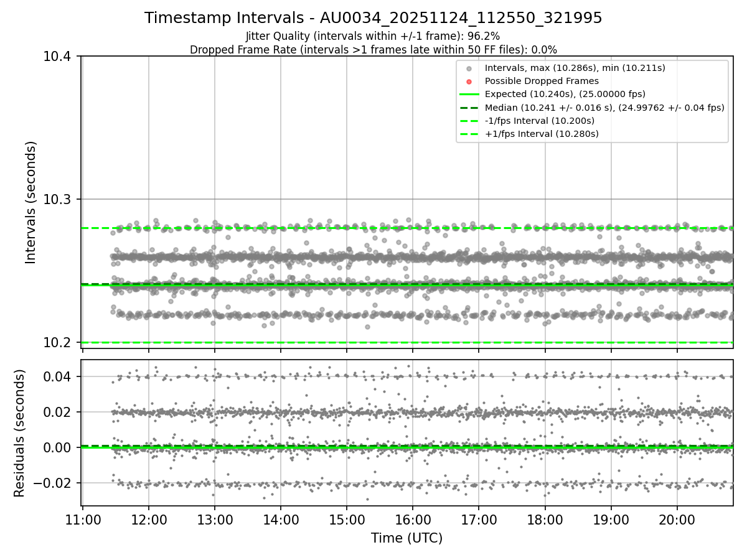
Task: Click legend entry 'Intervals, max (10.286s), min (10.211s)'
Action: [575, 68]
